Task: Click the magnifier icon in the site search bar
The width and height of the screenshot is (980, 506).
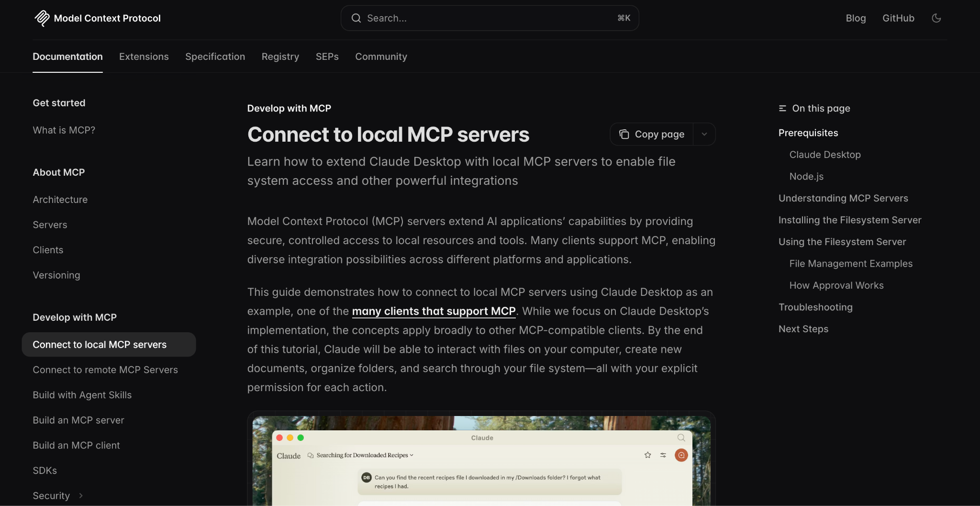Action: tap(356, 18)
